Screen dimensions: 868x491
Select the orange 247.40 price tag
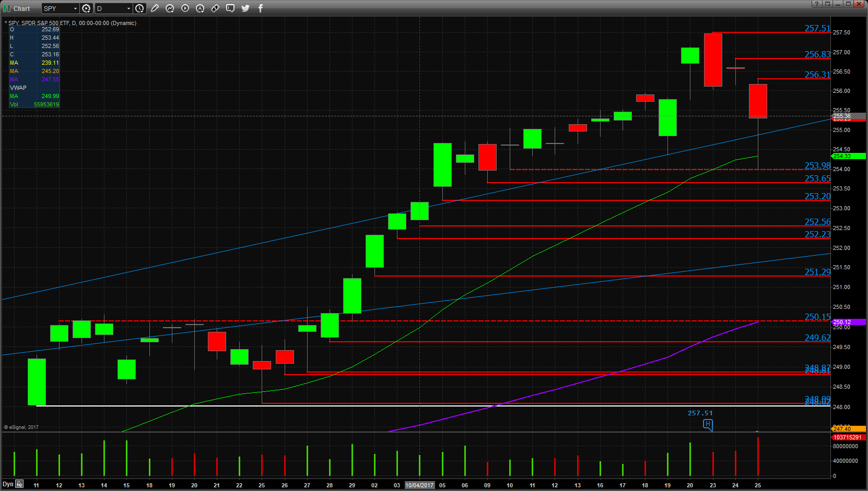click(x=848, y=428)
